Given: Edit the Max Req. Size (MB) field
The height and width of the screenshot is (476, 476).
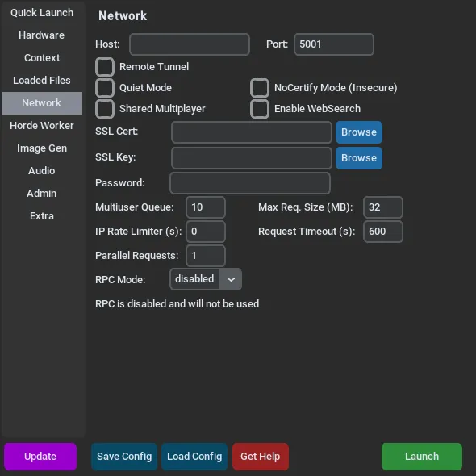Looking at the screenshot, I should pos(383,207).
